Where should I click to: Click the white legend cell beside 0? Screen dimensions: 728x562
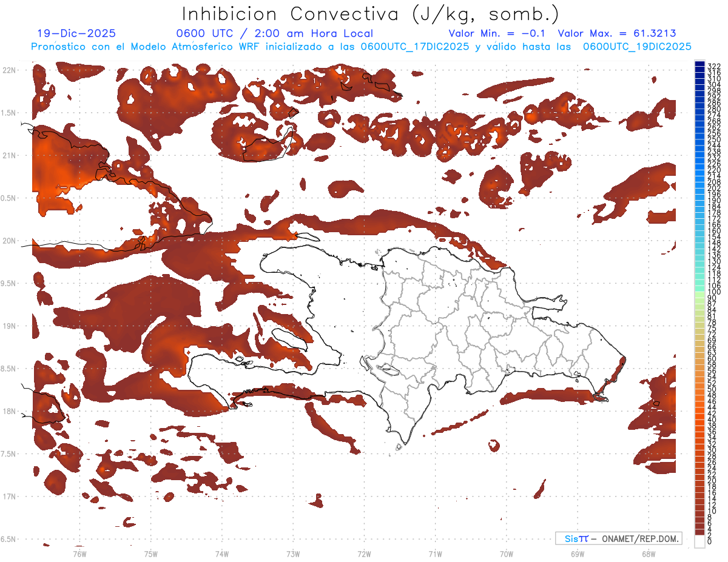[699, 541]
